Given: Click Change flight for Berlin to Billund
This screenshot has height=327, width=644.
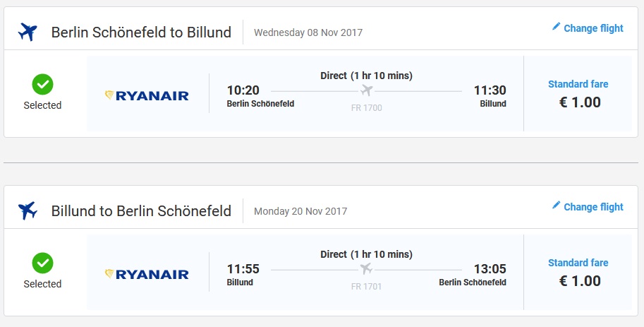Looking at the screenshot, I should (x=593, y=28).
